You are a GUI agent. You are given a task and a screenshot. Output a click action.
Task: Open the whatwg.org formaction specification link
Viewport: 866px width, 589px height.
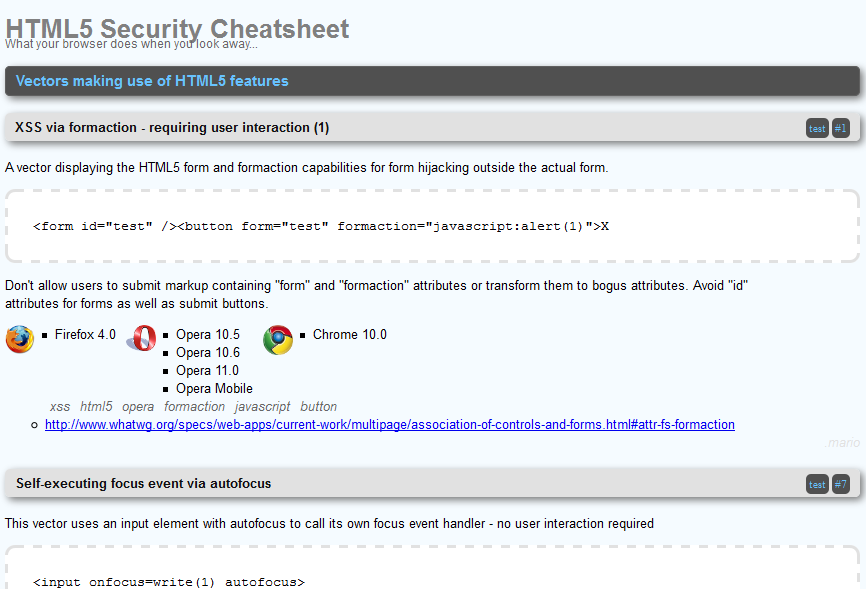390,424
